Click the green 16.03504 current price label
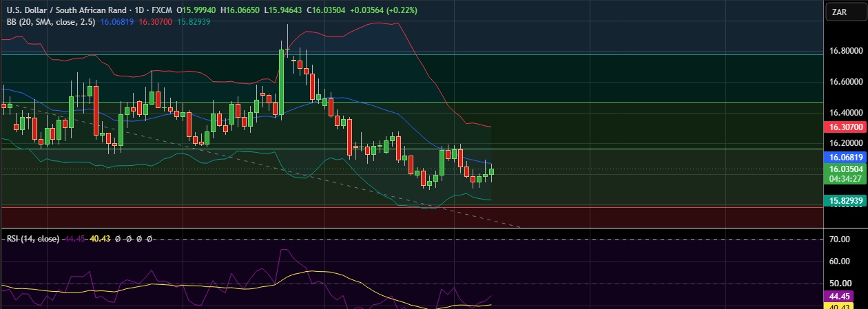This screenshot has height=309, width=868. (x=844, y=169)
